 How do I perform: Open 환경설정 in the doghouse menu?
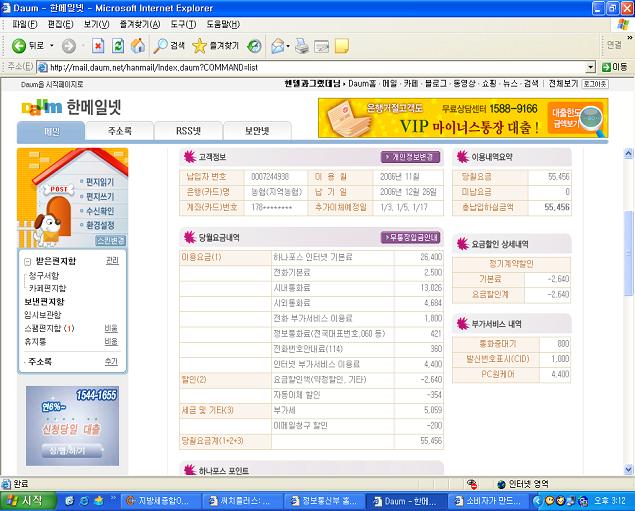[x=100, y=225]
